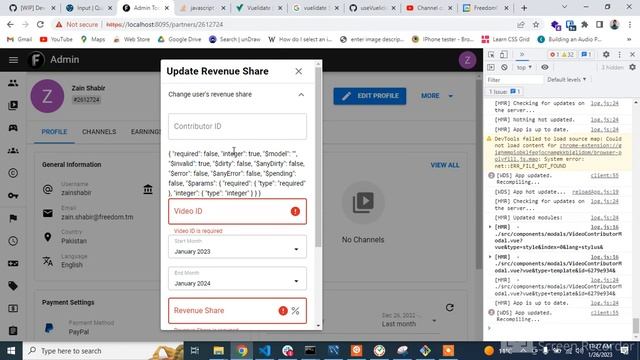Click the Chrome address bar
Screen dimensions: 640x360
click(x=286, y=24)
